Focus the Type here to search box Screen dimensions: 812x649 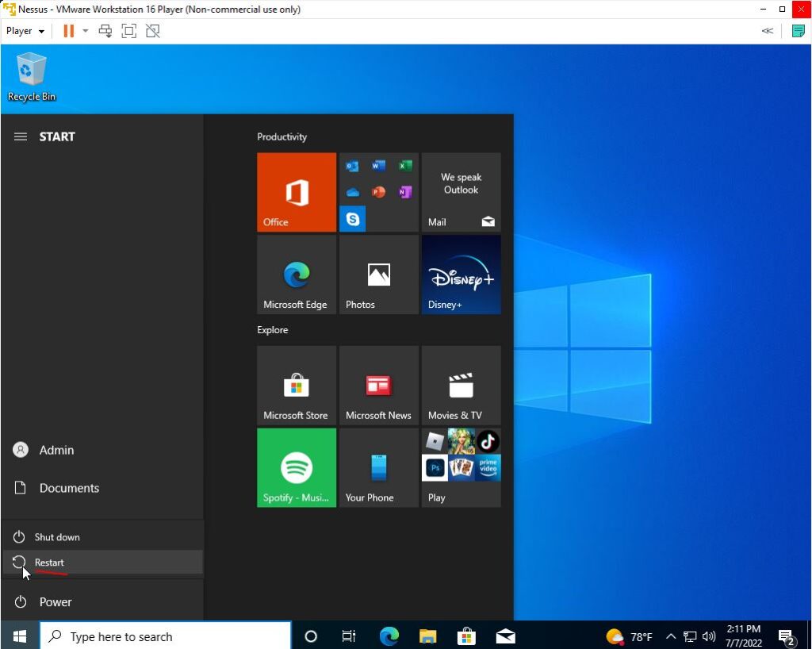click(166, 636)
